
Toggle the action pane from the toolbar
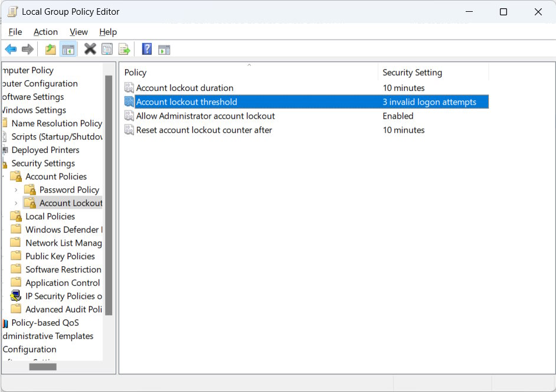pos(164,48)
